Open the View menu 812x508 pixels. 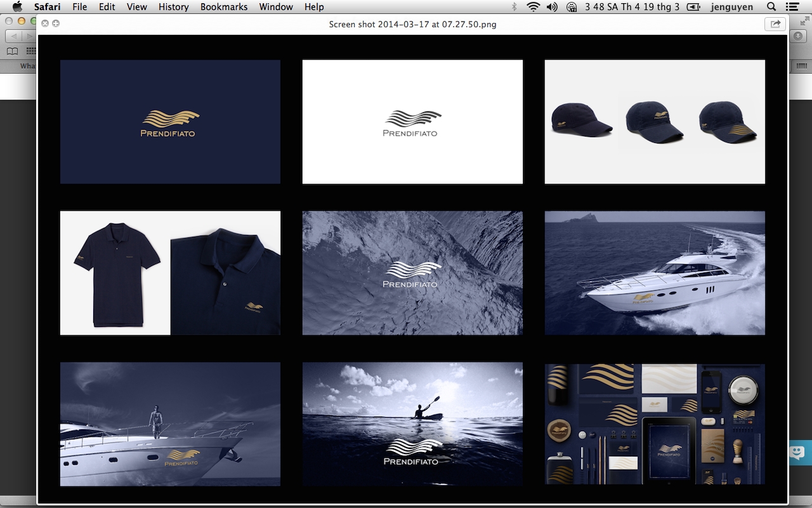[x=137, y=7]
